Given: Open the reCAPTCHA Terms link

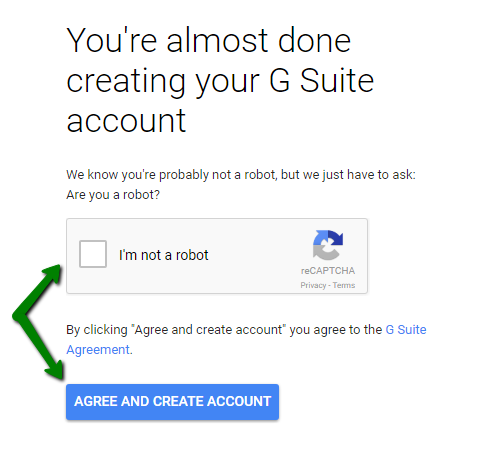Looking at the screenshot, I should (x=344, y=285).
